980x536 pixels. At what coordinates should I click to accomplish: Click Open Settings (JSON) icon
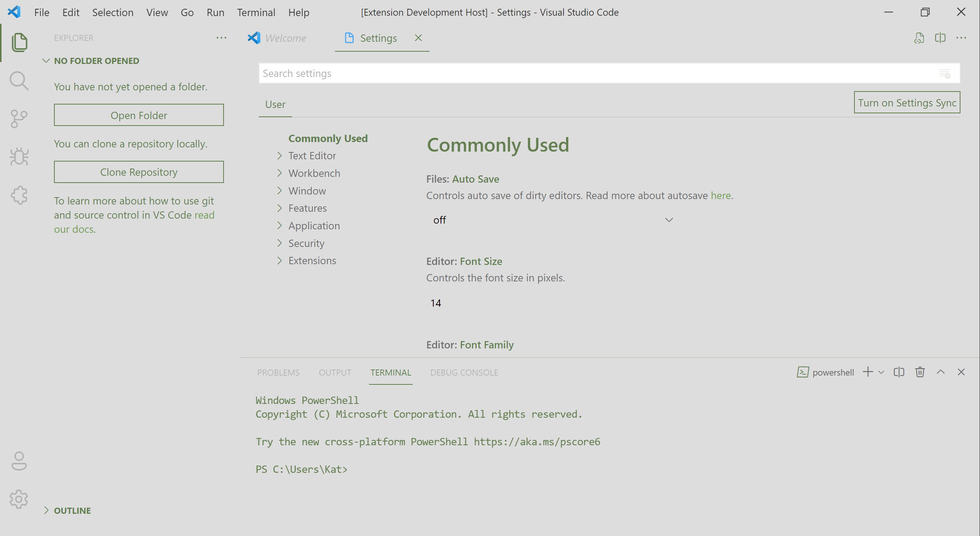pos(919,38)
